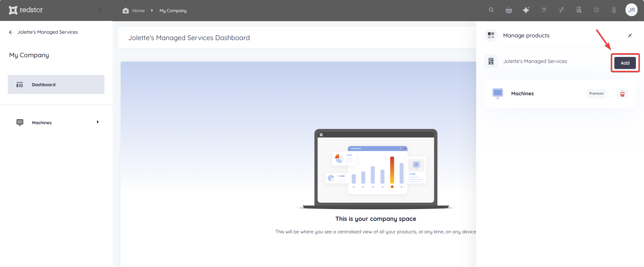The width and height of the screenshot is (644, 267).
Task: Open the My Company breadcrumb
Action: click(x=173, y=10)
